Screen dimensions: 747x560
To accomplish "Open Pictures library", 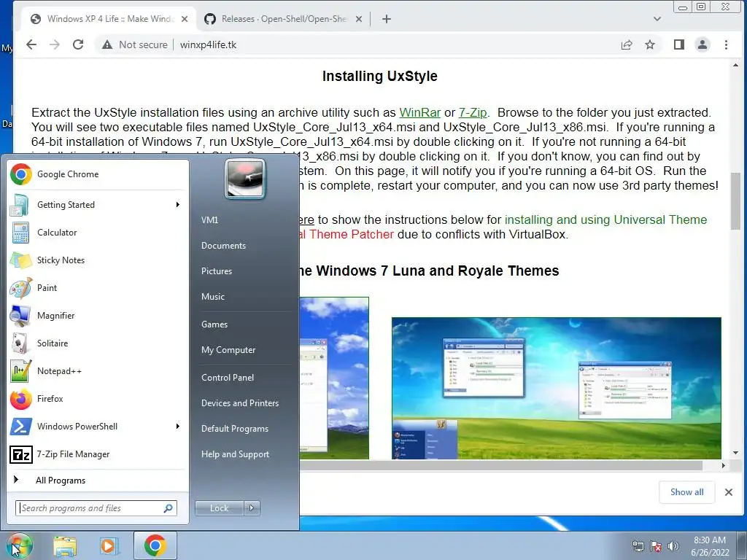I will click(x=216, y=271).
